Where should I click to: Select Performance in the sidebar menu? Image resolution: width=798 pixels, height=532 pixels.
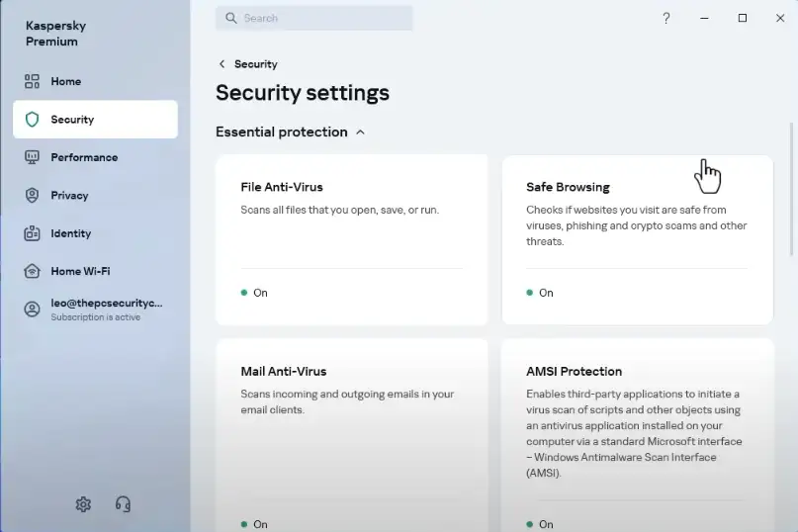(84, 157)
